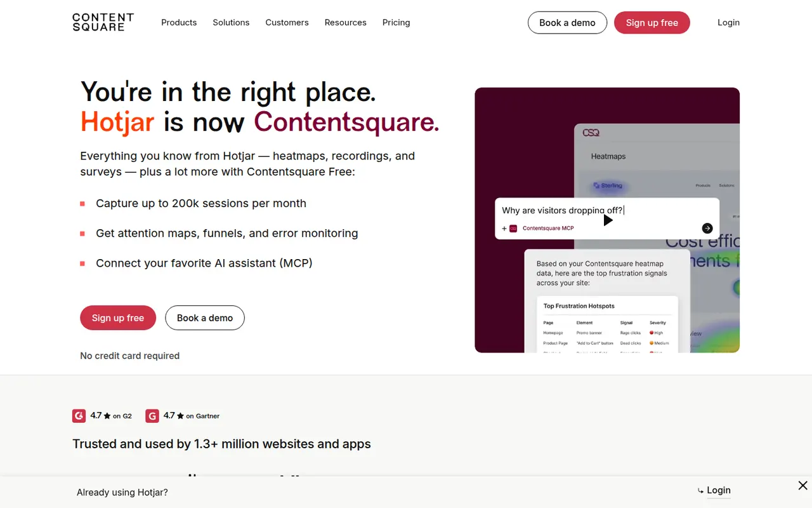812x508 pixels.
Task: Click the CSQ logo in the demo preview
Action: [591, 133]
